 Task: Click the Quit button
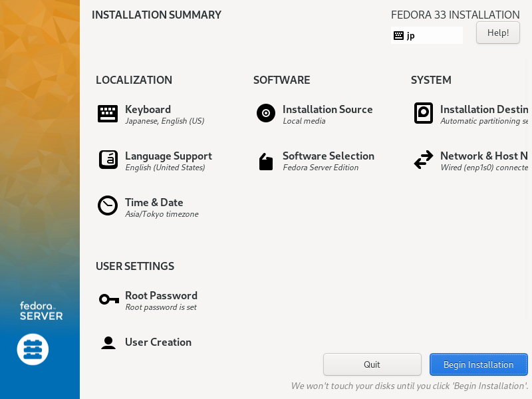372,364
